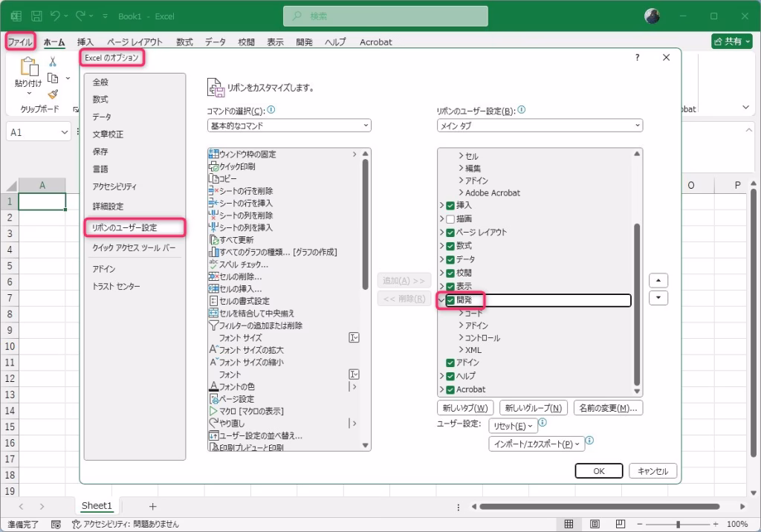Check the 描画 tab checkbox
Image resolution: width=761 pixels, height=532 pixels.
point(450,219)
